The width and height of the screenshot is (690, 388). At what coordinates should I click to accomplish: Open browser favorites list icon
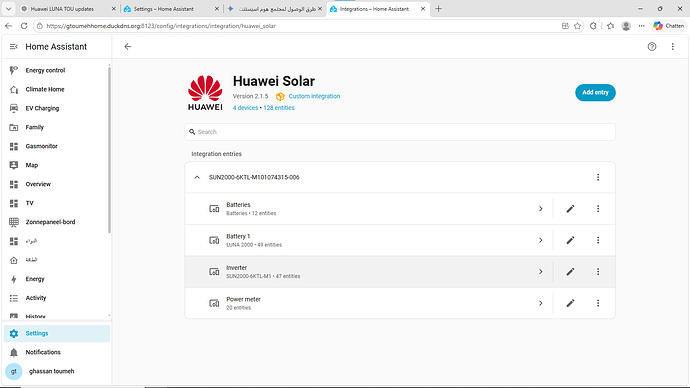pyautogui.click(x=610, y=26)
